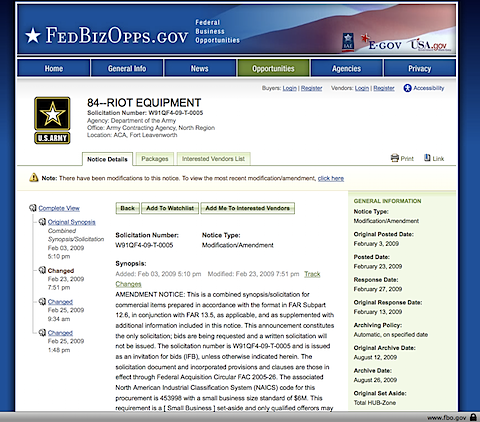Click the warning triangle note icon
Screen dimensions: 480x422
click(34, 177)
